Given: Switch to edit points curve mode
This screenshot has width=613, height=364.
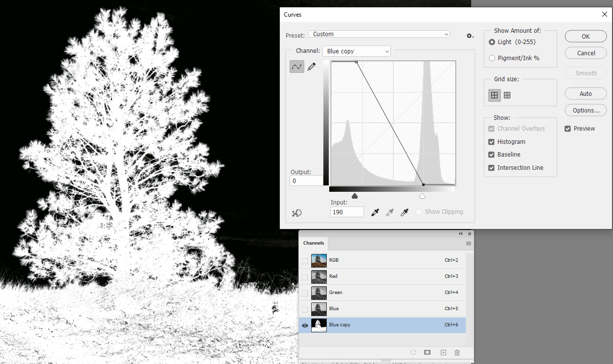Looking at the screenshot, I should 296,67.
